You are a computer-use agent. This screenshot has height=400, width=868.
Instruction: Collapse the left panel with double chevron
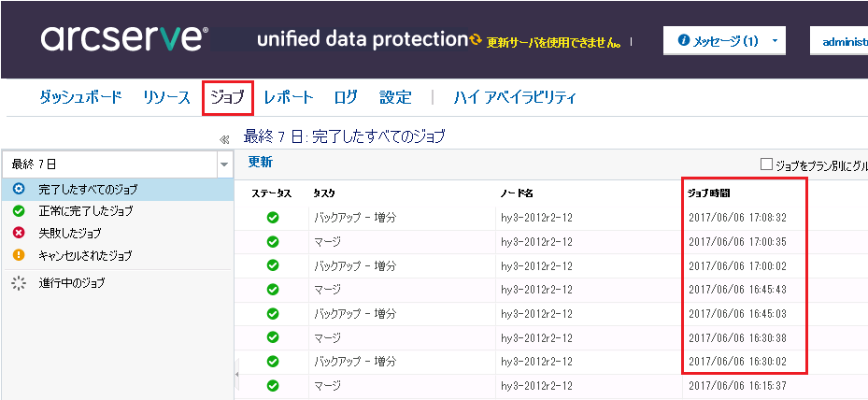(x=224, y=139)
